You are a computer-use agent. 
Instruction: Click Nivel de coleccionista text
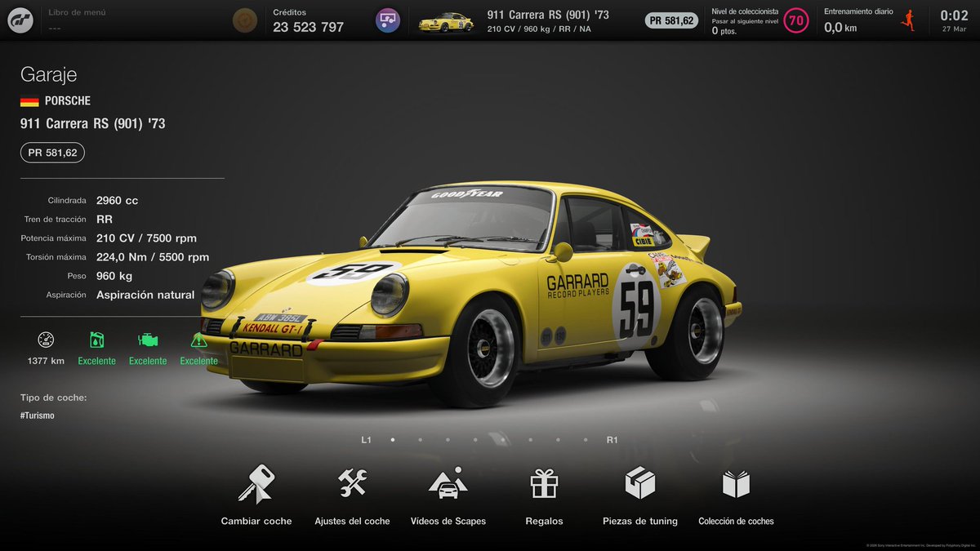[745, 12]
